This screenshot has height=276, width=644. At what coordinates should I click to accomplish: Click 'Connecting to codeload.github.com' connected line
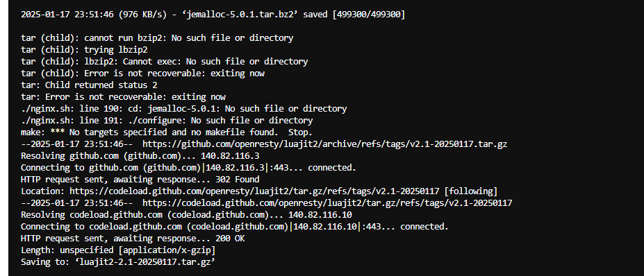click(x=235, y=226)
